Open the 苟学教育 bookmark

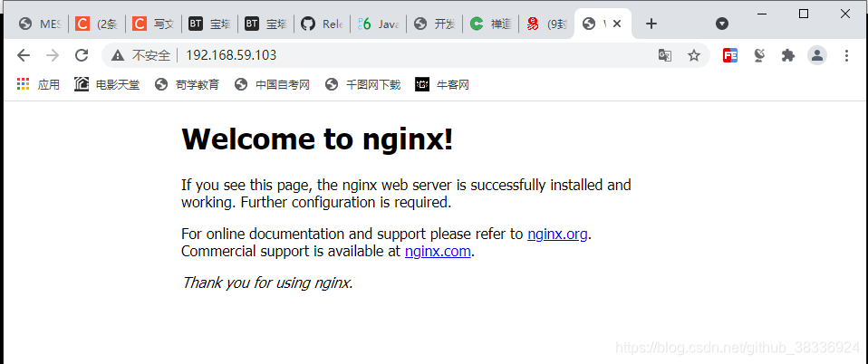tap(188, 84)
